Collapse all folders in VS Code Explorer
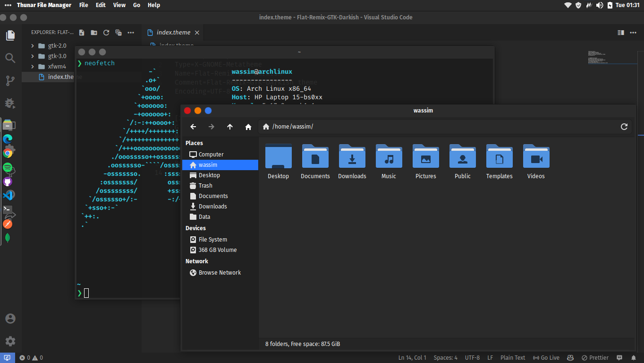 (119, 33)
